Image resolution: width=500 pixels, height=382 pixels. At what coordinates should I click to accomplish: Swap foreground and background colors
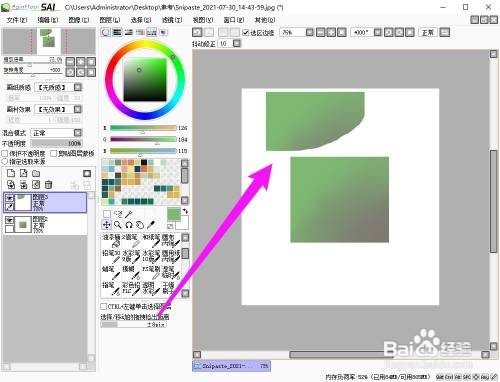[x=185, y=211]
